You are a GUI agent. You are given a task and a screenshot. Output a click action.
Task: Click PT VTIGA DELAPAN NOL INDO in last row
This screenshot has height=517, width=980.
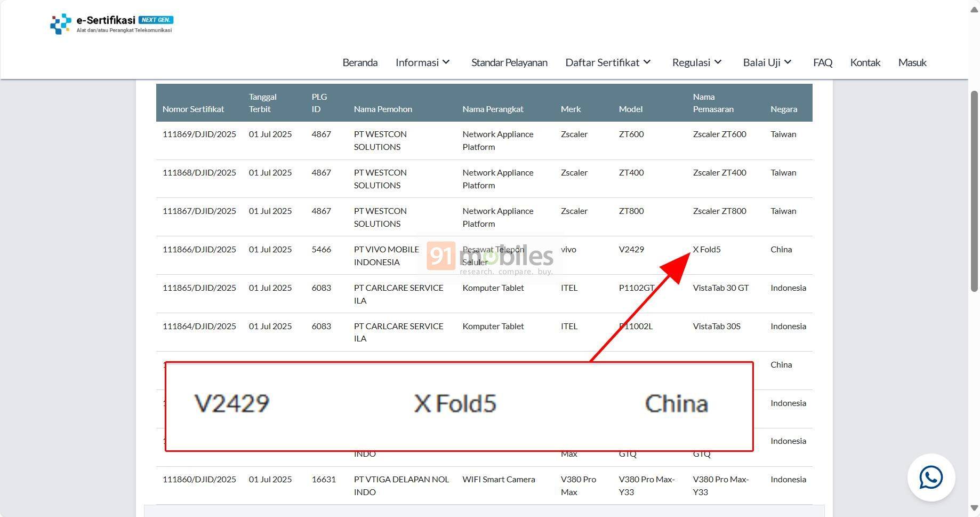401,486
